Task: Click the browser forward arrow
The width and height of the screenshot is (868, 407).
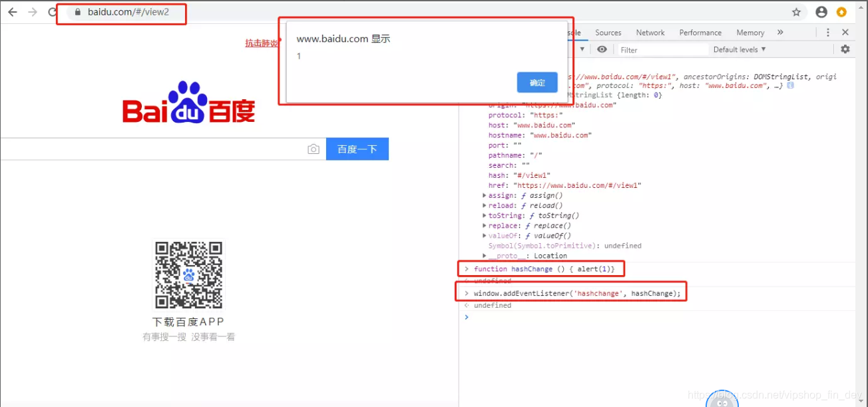Action: coord(33,12)
